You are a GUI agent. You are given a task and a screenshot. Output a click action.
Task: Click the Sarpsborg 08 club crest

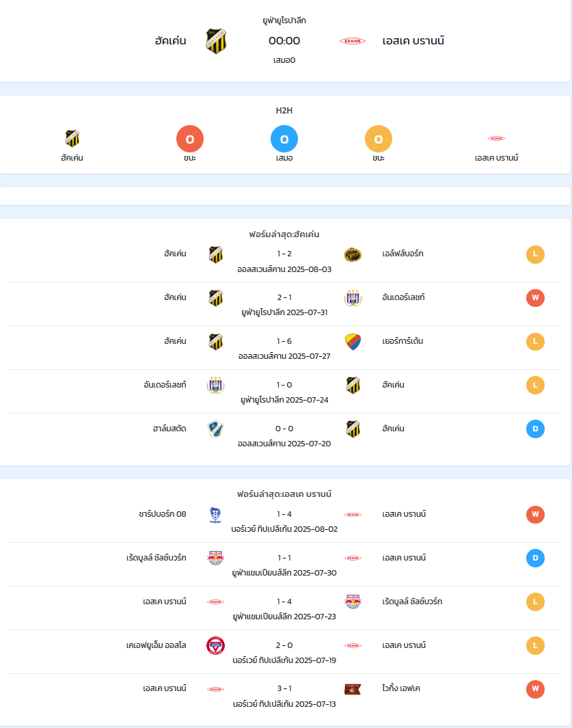(215, 515)
